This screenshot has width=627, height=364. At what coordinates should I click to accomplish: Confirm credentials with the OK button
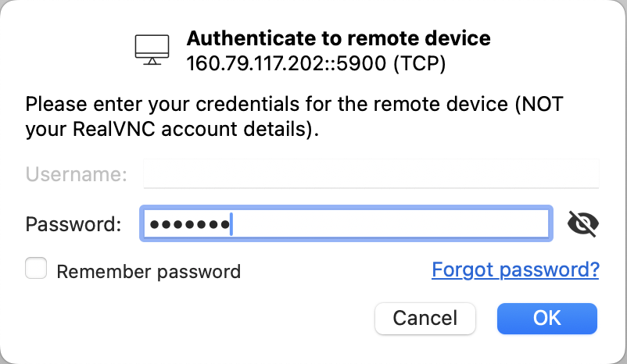[546, 318]
